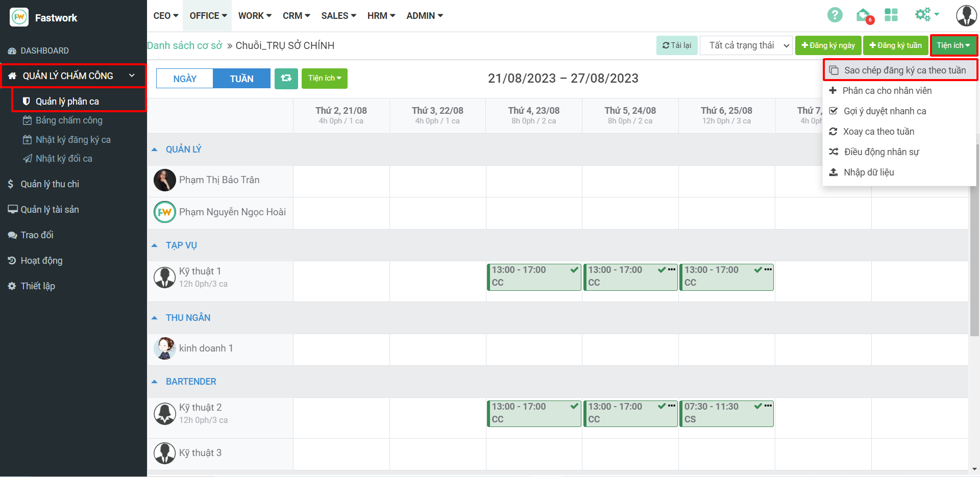Open the notifications icon with red badge
The height and width of the screenshot is (477, 980).
click(x=864, y=16)
